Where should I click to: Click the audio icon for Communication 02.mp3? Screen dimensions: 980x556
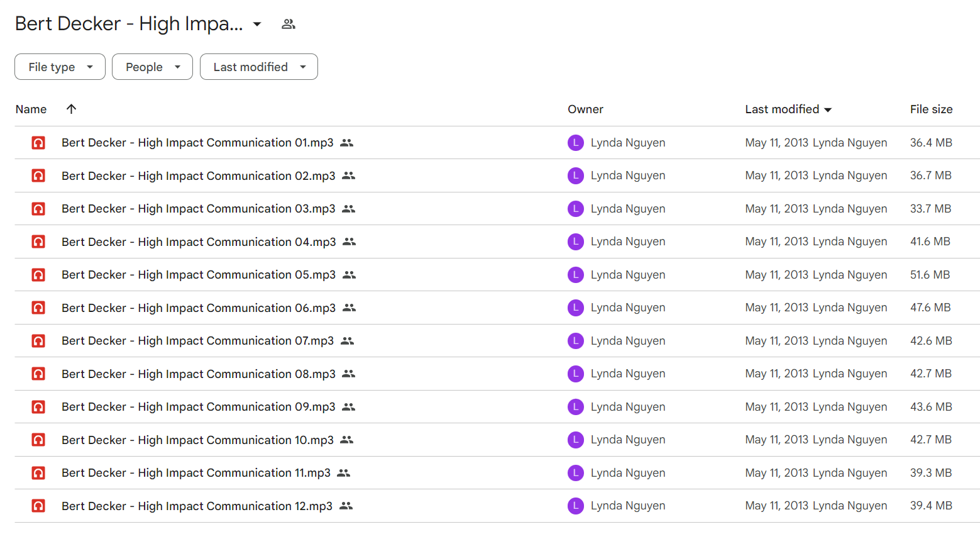[38, 175]
